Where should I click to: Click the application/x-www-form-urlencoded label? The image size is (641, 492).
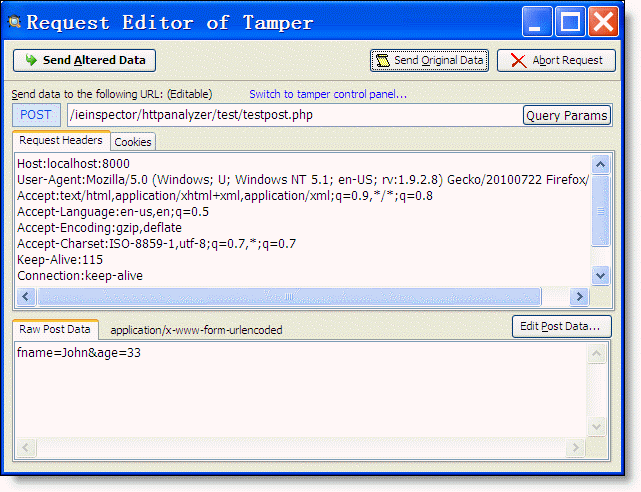pyautogui.click(x=196, y=330)
